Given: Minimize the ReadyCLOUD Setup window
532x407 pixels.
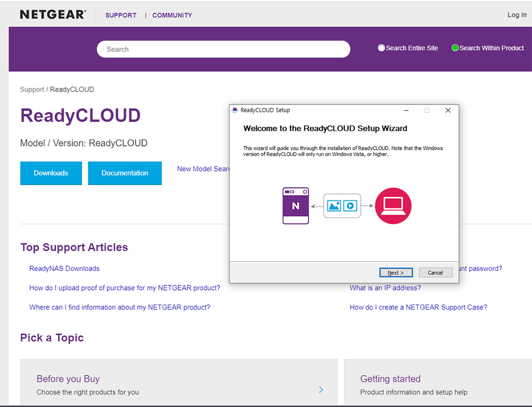Looking at the screenshot, I should (406, 110).
